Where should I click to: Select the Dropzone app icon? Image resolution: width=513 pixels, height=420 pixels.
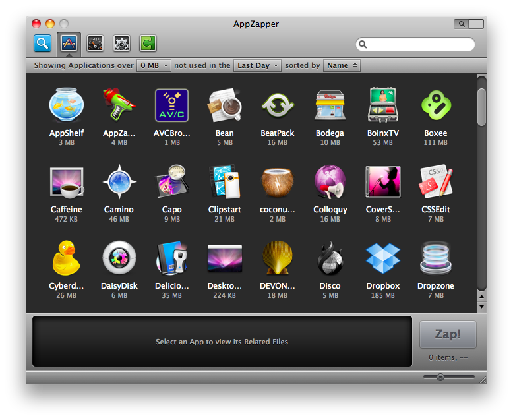(x=436, y=258)
